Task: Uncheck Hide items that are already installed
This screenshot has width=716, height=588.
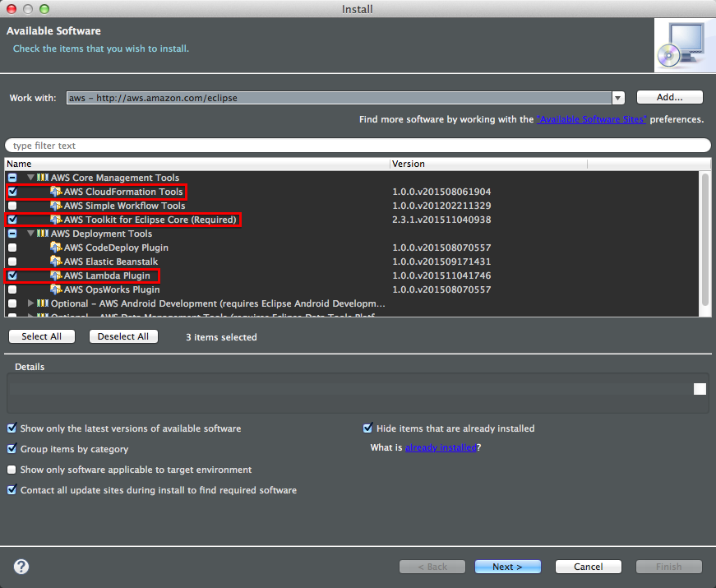Action: (x=367, y=428)
